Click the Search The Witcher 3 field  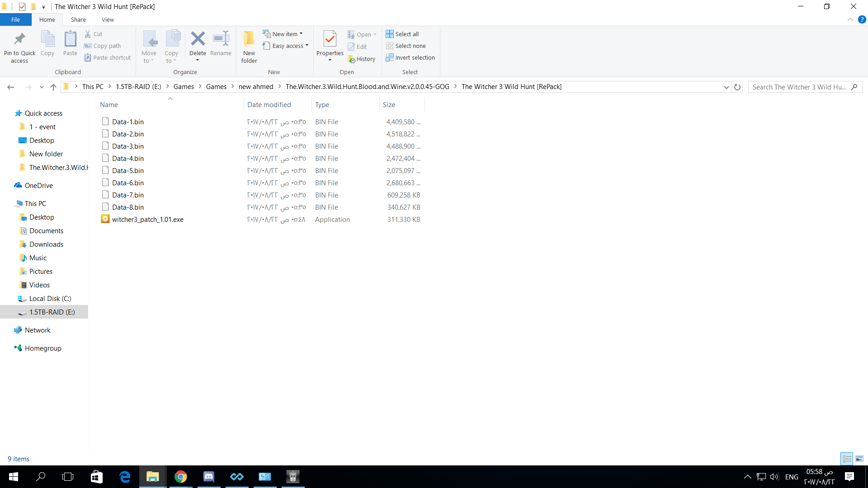coord(805,87)
